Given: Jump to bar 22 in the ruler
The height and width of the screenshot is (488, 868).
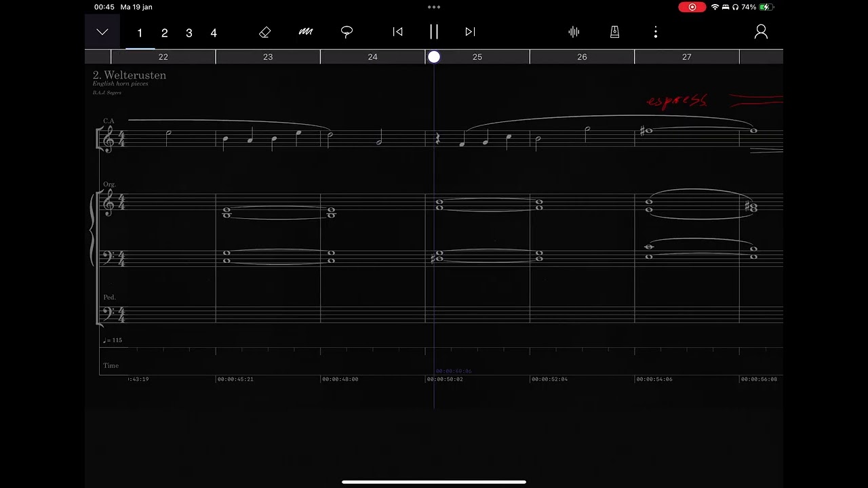Looking at the screenshot, I should 163,57.
